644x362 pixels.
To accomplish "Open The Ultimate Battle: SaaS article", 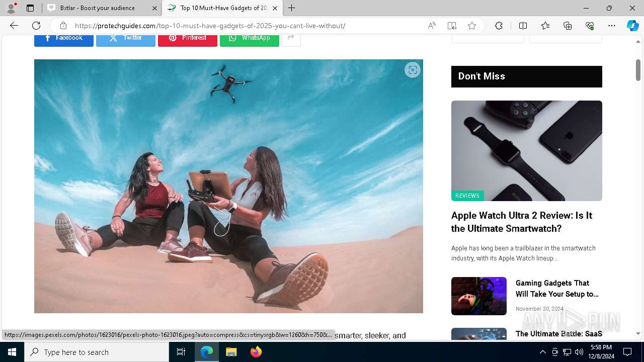I will (559, 334).
